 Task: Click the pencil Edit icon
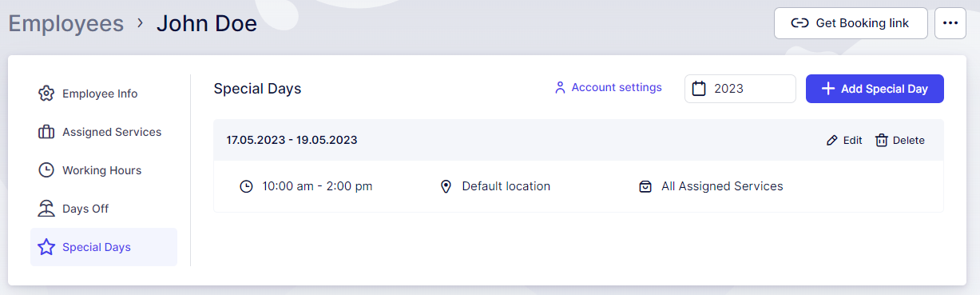pyautogui.click(x=832, y=141)
